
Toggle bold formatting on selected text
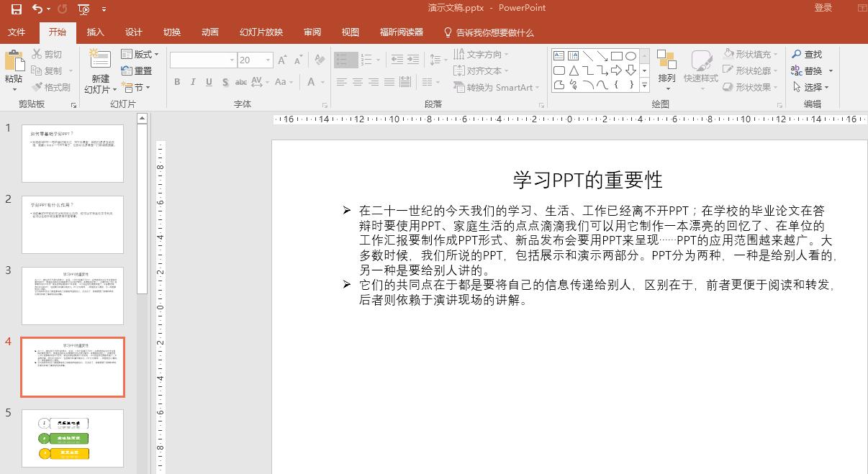click(x=177, y=82)
